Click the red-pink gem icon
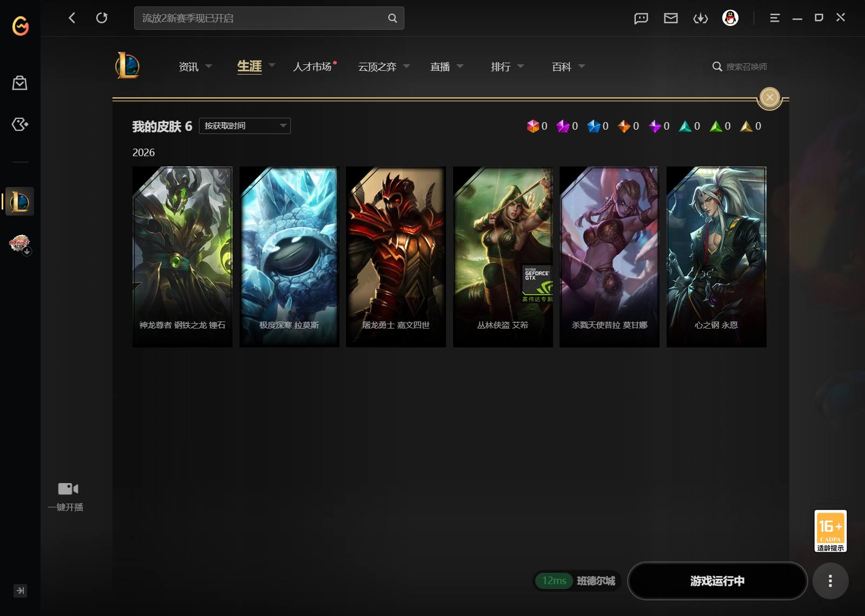 (533, 126)
